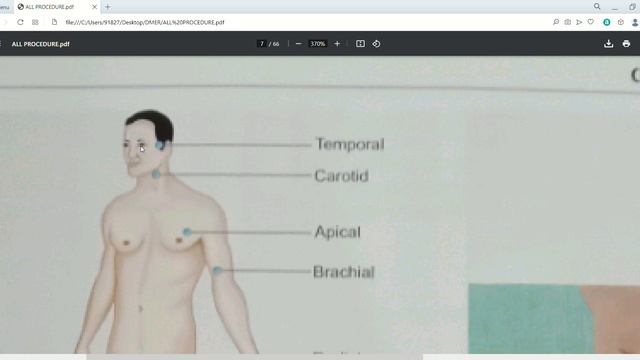Open the speed dial grid icon
The image size is (640, 360).
click(36, 22)
